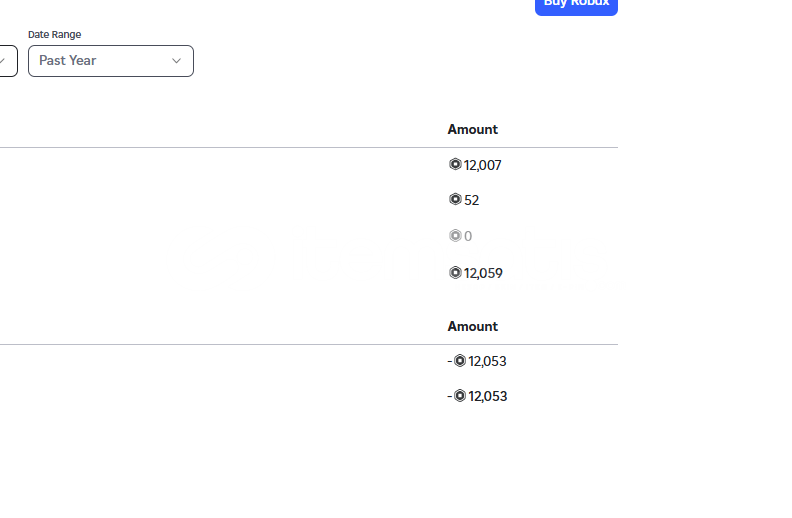Click the Robux icon in last -12,053 row
Image resolution: width=792 pixels, height=518 pixels.
460,395
